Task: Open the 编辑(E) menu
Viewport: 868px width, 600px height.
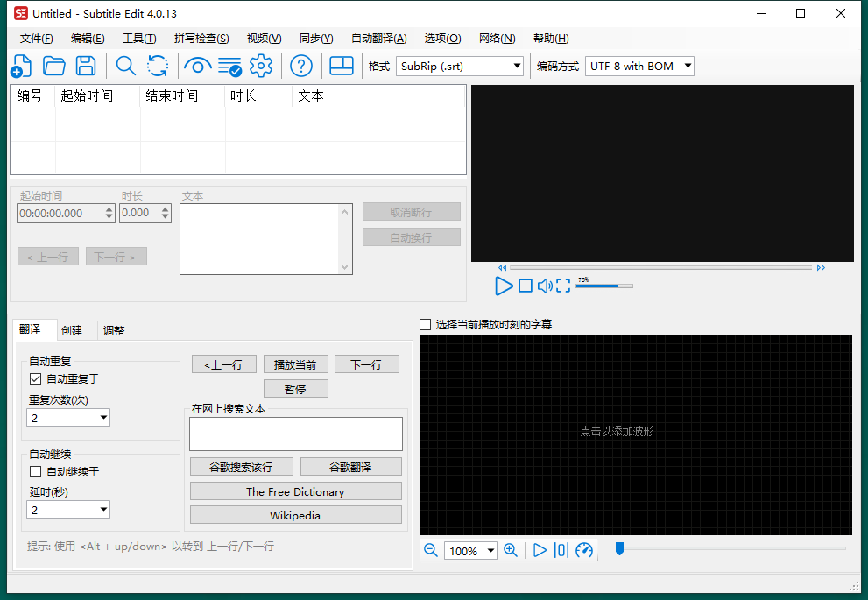Action: 88,39
